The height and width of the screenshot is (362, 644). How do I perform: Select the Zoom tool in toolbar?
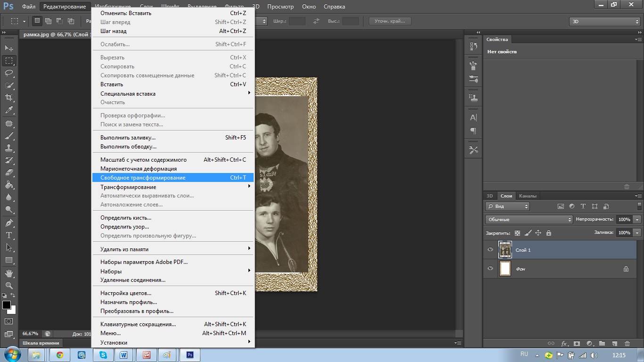coord(9,286)
